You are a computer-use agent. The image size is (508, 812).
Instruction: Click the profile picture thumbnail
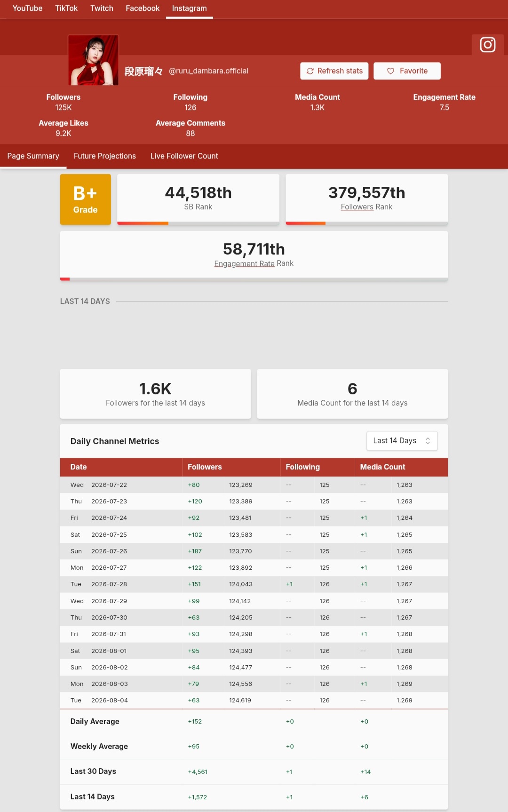tap(93, 60)
